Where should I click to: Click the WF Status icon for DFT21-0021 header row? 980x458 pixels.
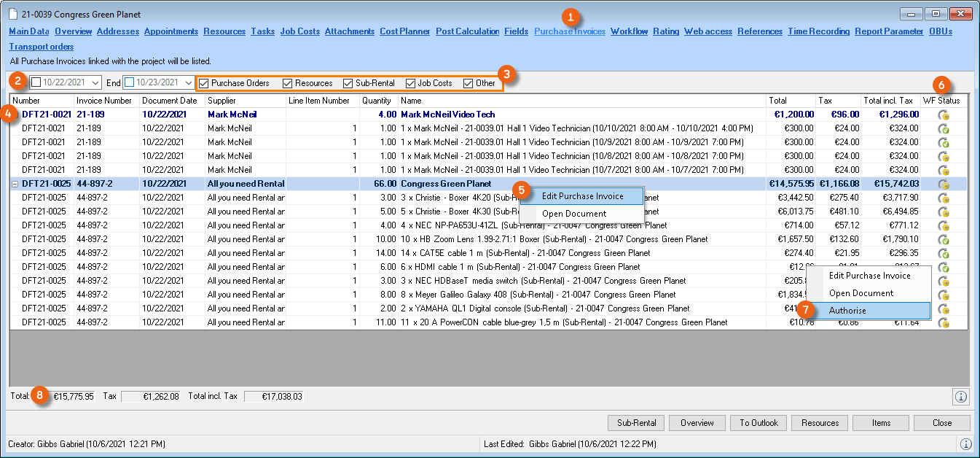coord(943,114)
